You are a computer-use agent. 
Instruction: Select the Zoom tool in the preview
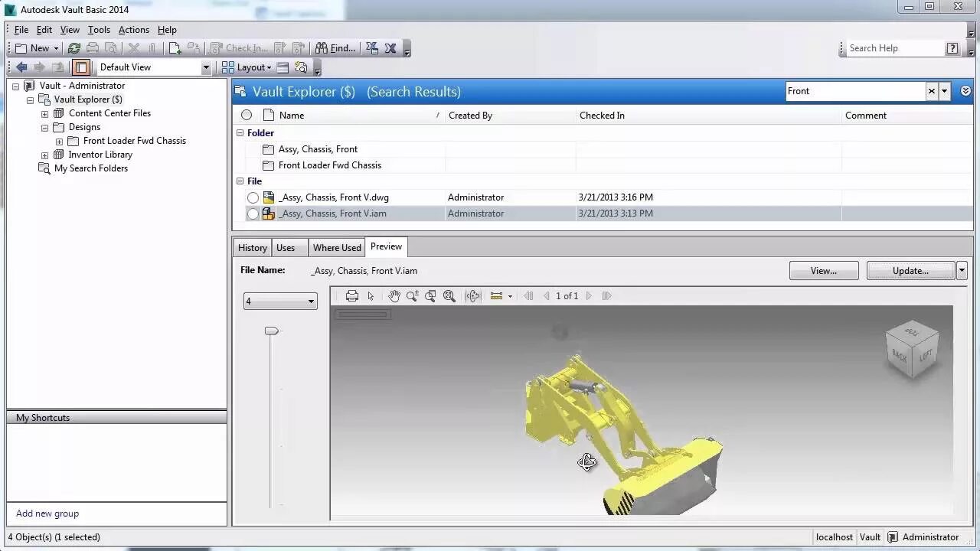413,296
